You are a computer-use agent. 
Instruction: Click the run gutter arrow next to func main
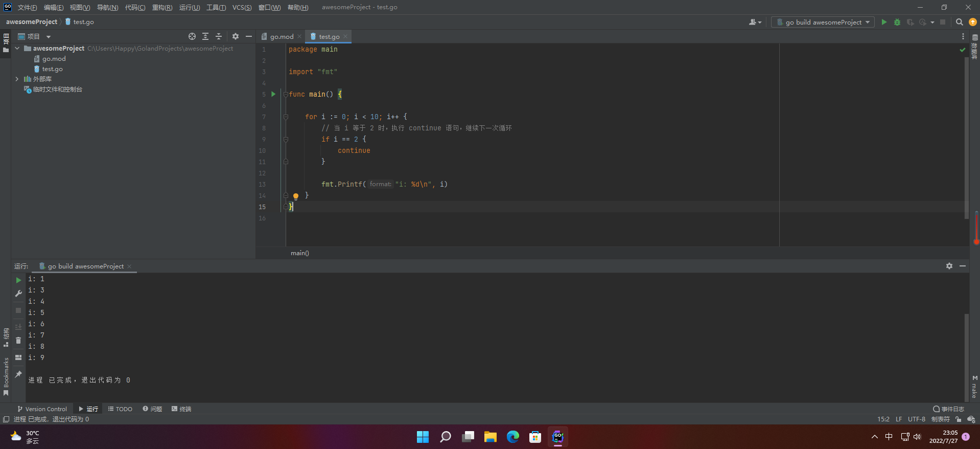273,94
